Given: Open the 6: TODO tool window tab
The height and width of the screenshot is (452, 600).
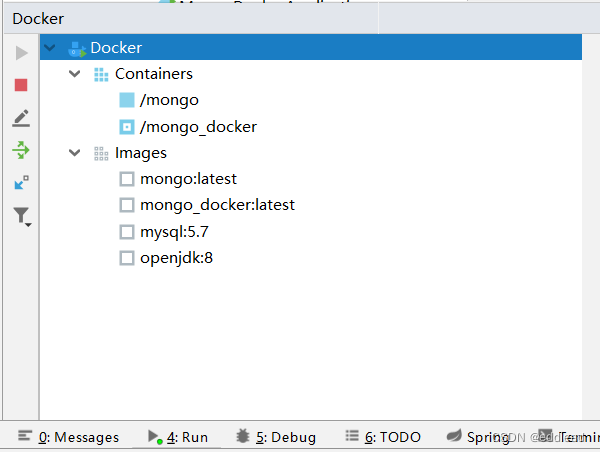Looking at the screenshot, I should coord(383,437).
